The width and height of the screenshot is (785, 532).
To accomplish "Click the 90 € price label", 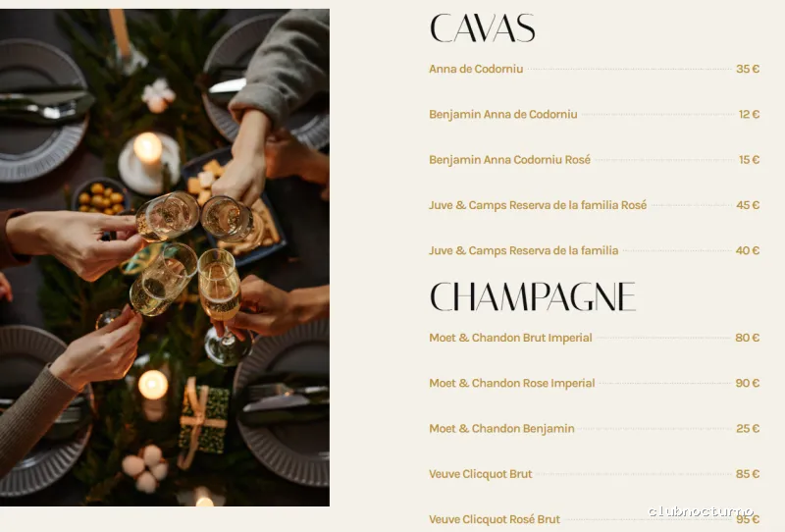I will [x=748, y=383].
